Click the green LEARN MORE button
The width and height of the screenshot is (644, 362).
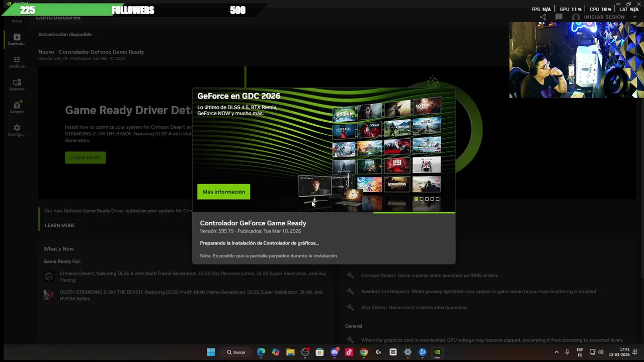(x=85, y=158)
